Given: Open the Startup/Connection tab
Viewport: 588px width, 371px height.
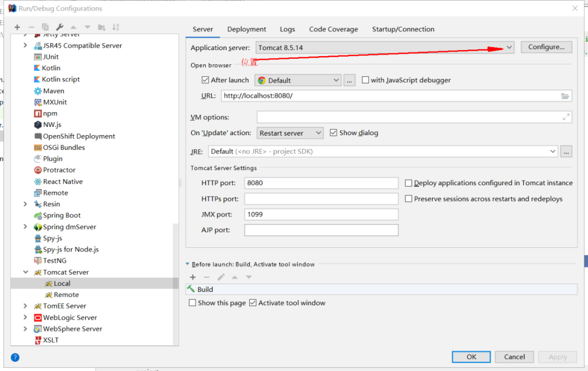Looking at the screenshot, I should 403,29.
